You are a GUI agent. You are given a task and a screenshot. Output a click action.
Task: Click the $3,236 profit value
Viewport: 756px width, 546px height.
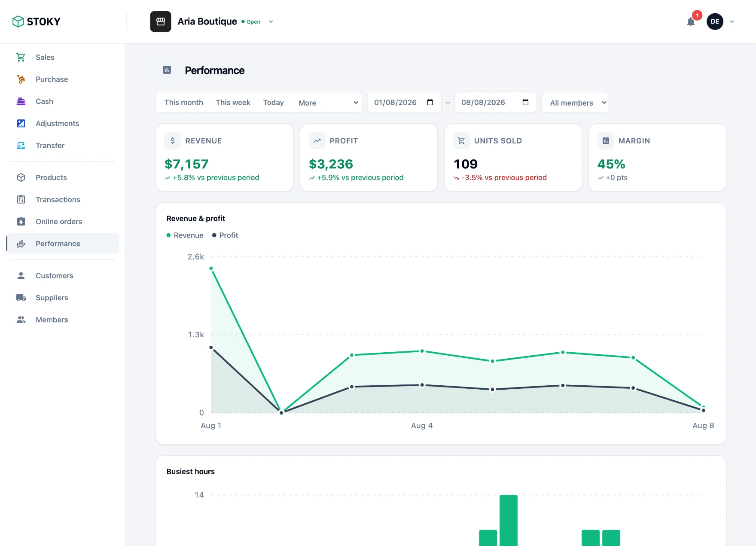331,164
